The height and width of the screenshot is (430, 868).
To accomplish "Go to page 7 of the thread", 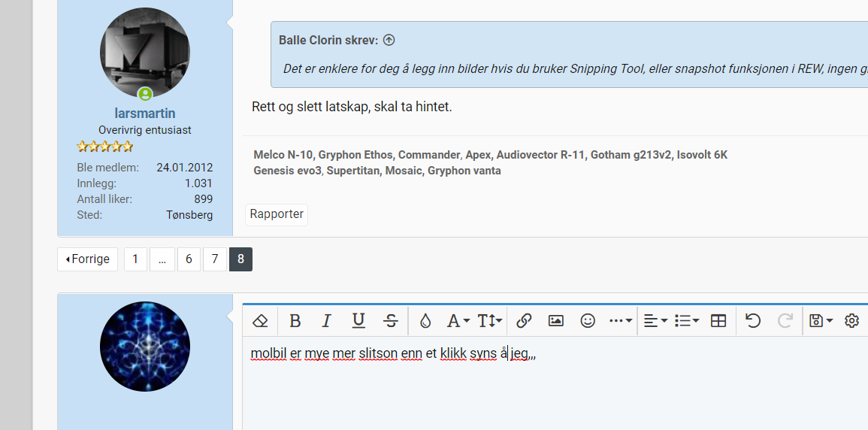I will pos(215,259).
